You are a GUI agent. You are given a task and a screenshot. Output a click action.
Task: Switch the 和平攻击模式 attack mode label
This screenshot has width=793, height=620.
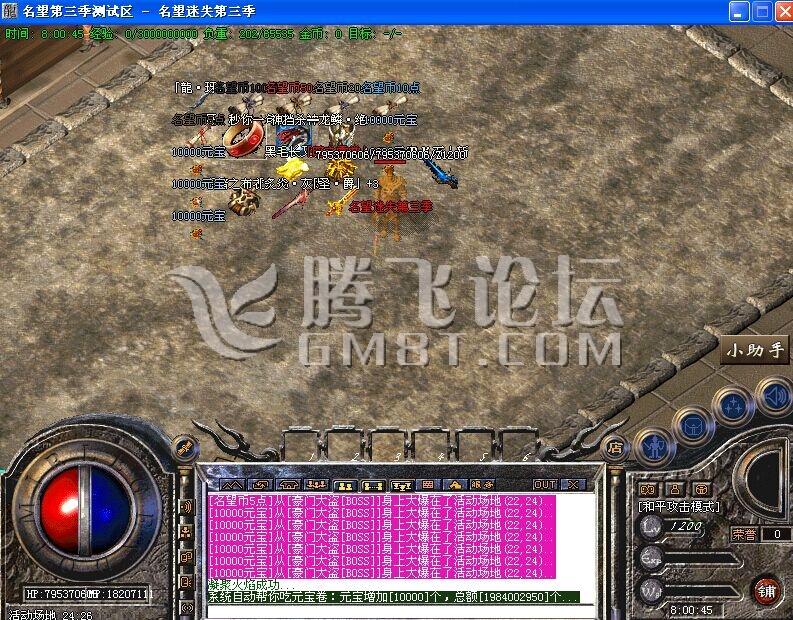679,507
